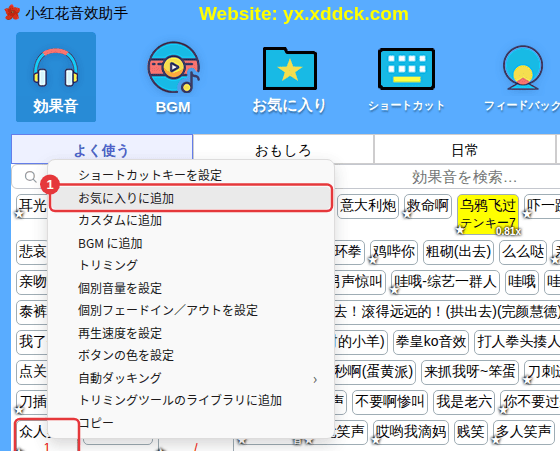560x451 pixels.
Task: Play the 悲哀 sound button
Action: coord(32,252)
